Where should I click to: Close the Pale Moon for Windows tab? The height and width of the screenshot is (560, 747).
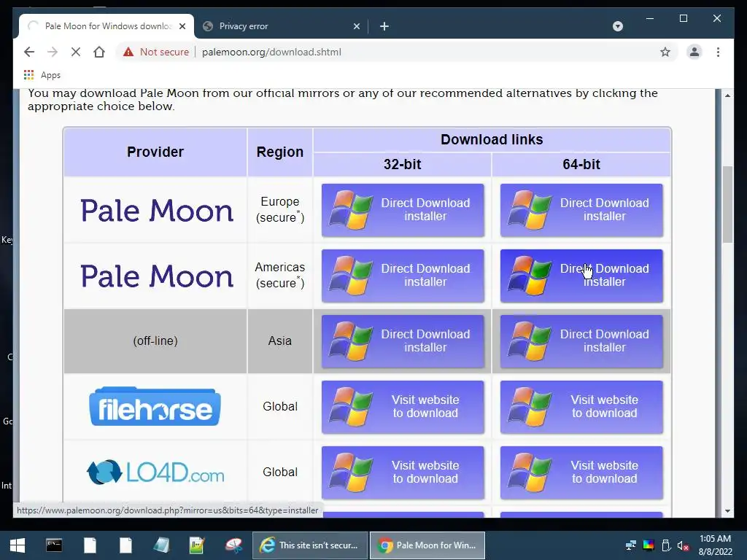[x=182, y=26]
